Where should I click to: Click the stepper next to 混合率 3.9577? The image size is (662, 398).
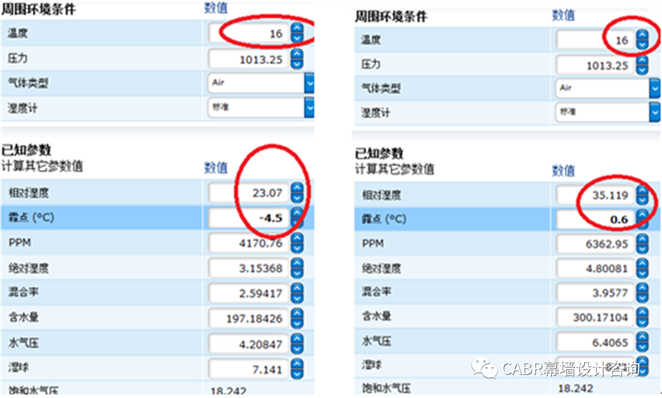coord(643,293)
